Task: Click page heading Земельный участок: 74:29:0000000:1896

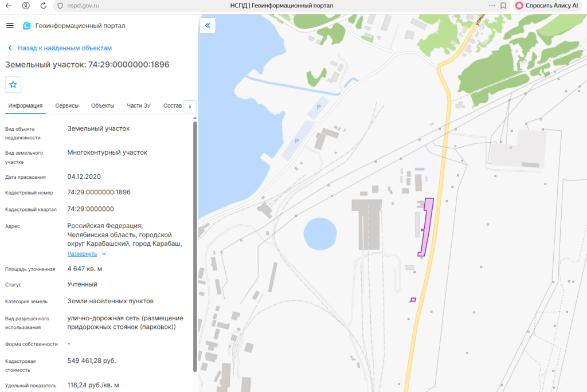Action: [87, 64]
